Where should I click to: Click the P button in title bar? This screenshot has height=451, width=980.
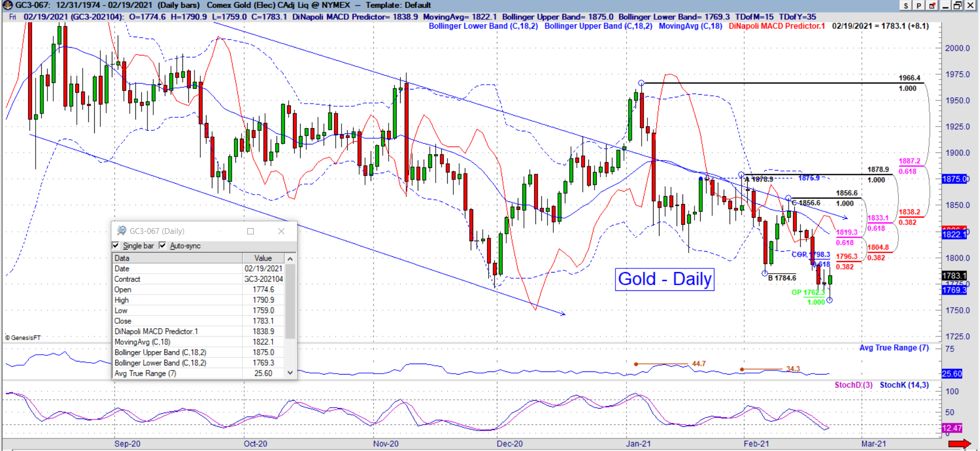pos(919,5)
